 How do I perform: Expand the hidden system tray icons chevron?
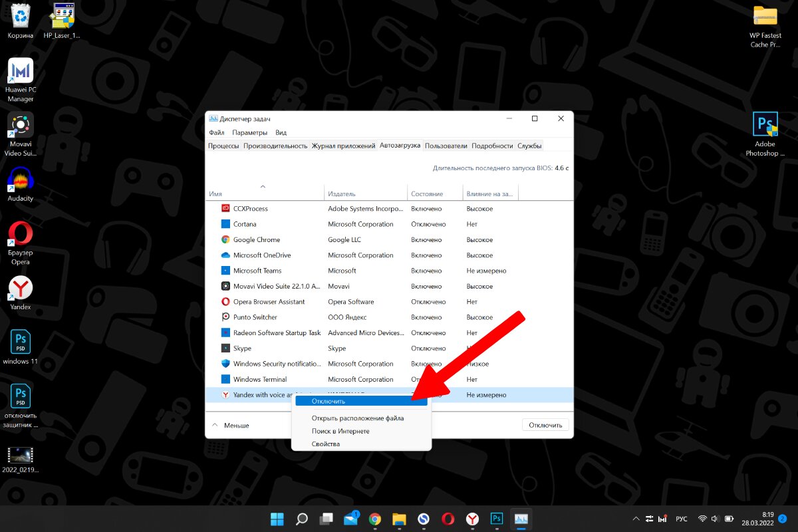click(636, 519)
